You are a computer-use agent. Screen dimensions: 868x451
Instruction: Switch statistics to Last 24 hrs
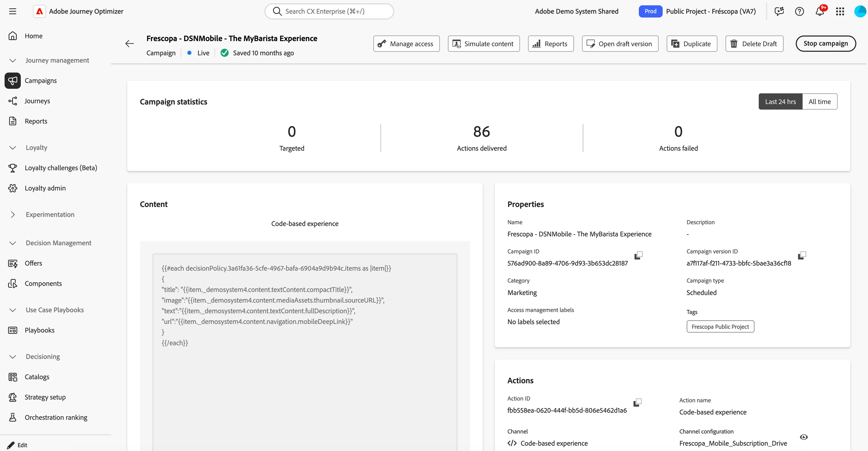[780, 101]
